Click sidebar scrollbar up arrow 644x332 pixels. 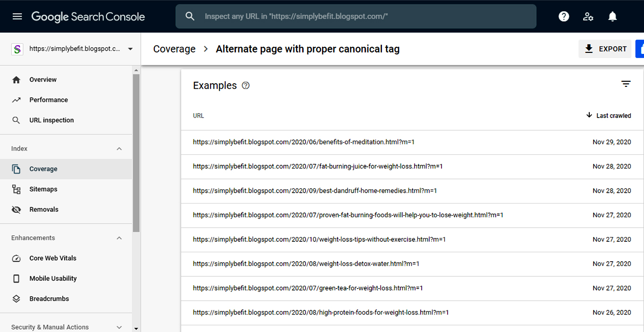(x=136, y=71)
